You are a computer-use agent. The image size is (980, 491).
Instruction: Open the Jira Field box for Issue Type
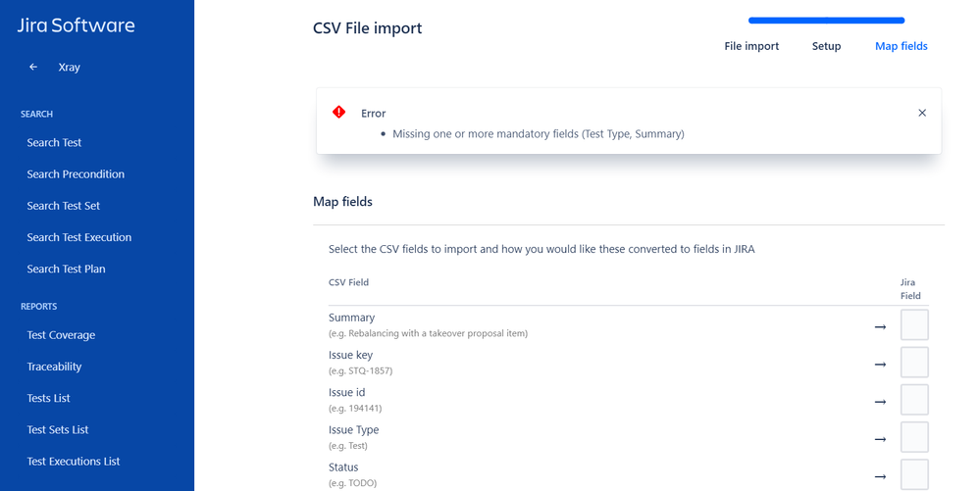pos(914,437)
